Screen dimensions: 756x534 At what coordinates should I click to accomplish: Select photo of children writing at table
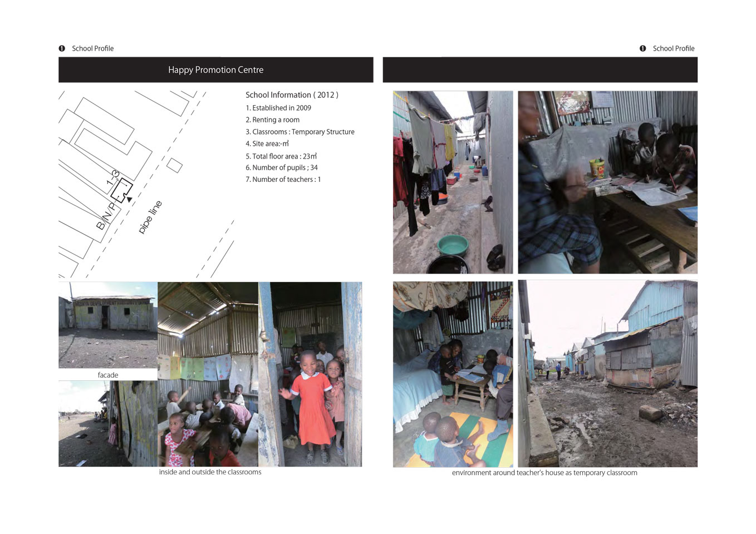607,182
